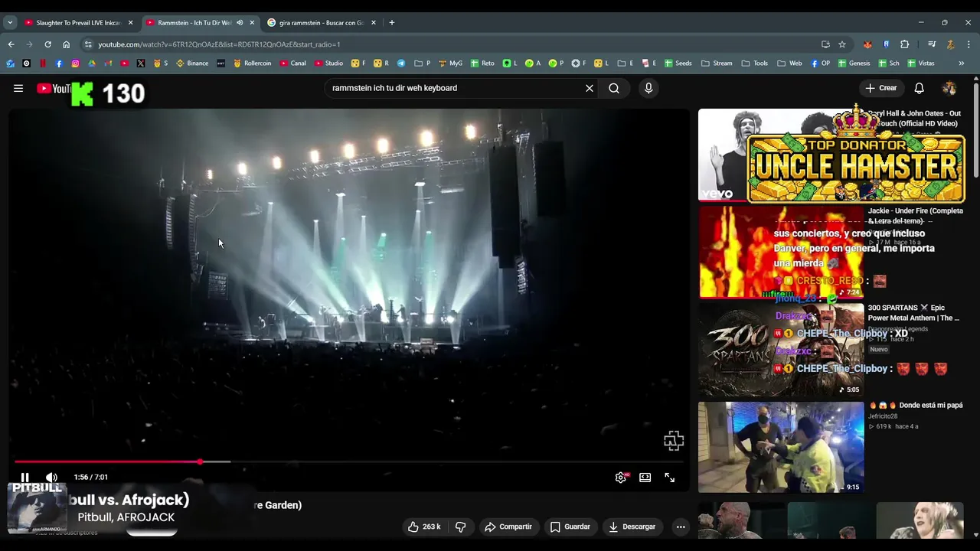980x551 pixels.
Task: Enter fullscreen mode in the player
Action: point(670,478)
